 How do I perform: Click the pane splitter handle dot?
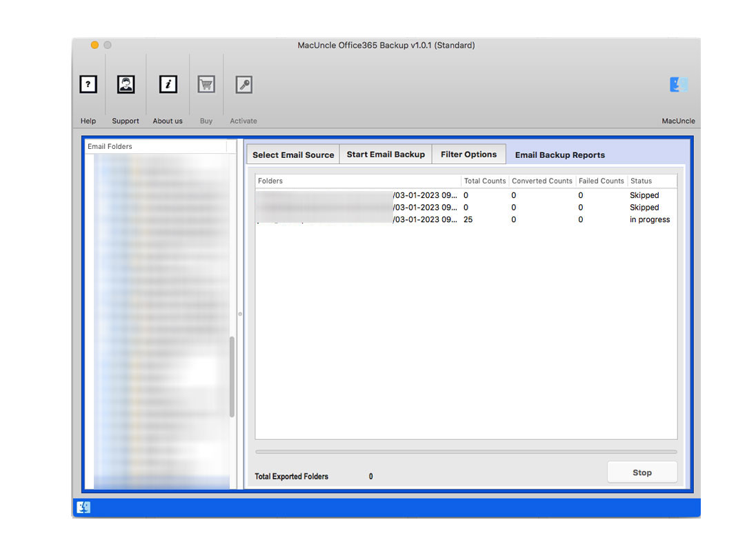(x=240, y=314)
